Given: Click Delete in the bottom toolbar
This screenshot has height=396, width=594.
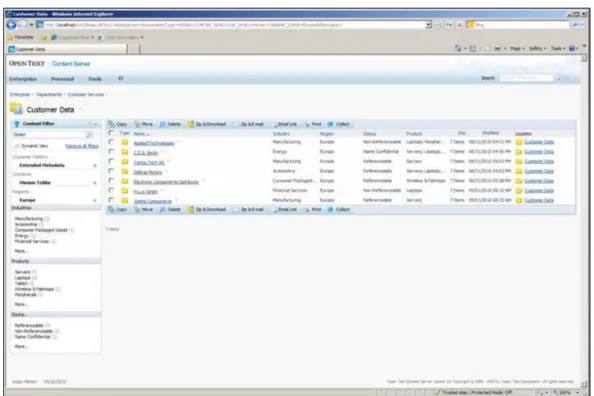Looking at the screenshot, I should 170,210.
